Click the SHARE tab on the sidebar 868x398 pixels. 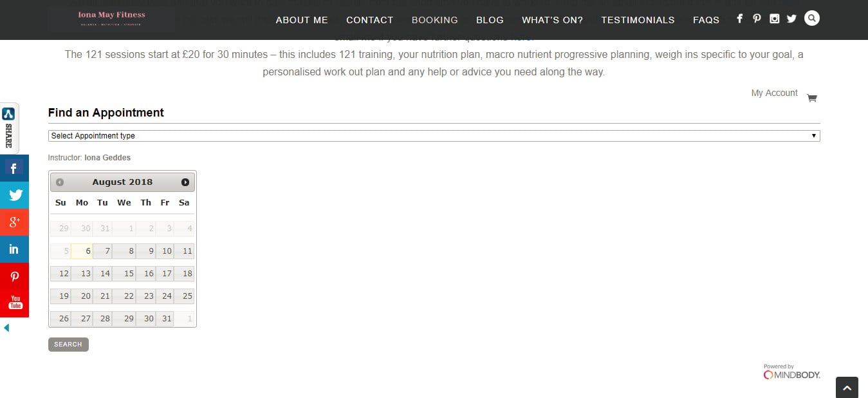pyautogui.click(x=9, y=129)
